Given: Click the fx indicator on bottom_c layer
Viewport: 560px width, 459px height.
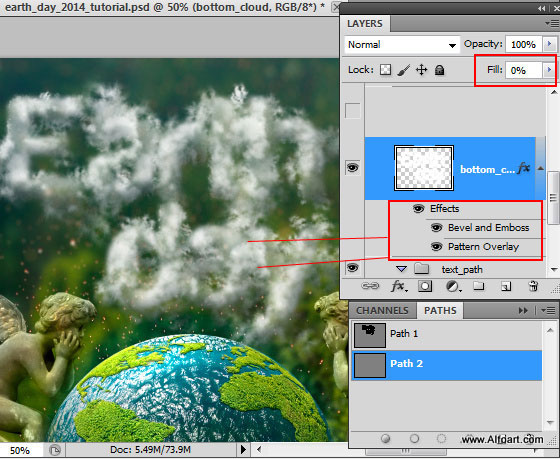Looking at the screenshot, I should [x=523, y=168].
